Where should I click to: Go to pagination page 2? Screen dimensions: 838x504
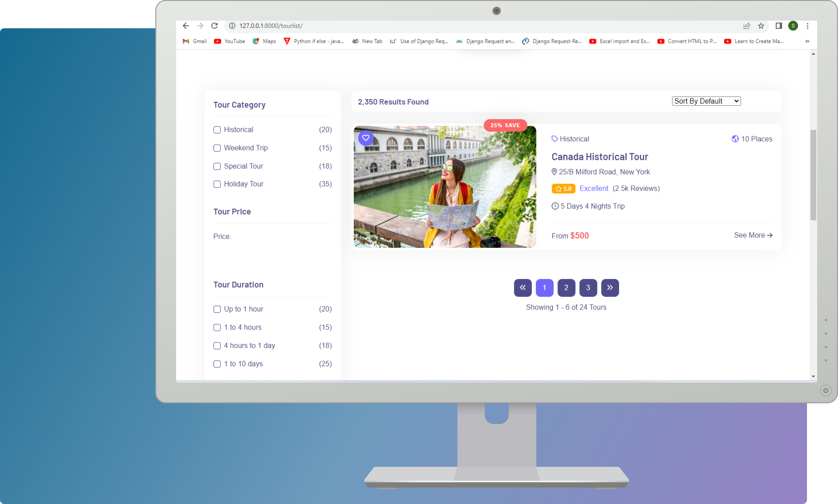(566, 288)
